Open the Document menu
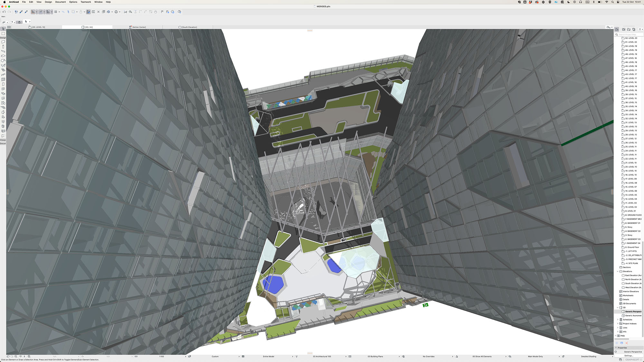The image size is (644, 362). (61, 2)
